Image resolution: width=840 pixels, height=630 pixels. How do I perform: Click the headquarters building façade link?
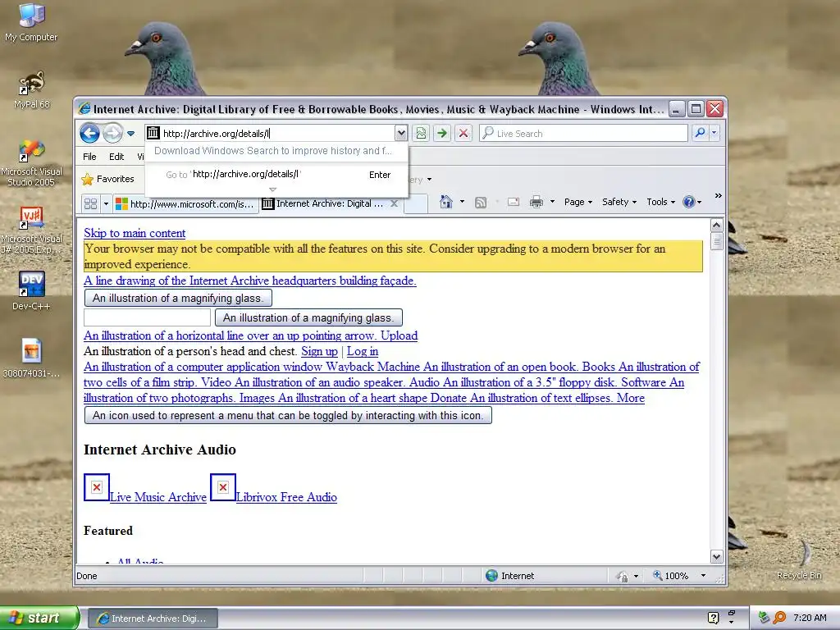coord(249,281)
